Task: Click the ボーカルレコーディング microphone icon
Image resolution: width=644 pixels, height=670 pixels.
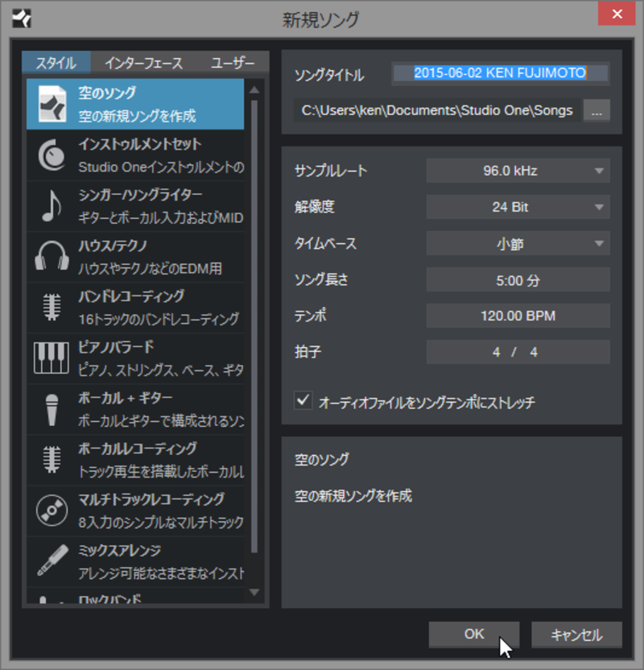Action: point(52,459)
